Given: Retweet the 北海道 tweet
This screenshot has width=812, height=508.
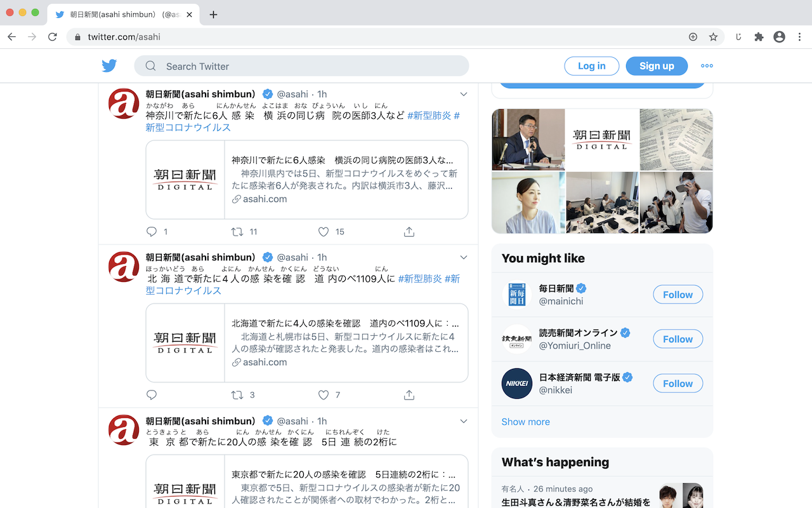Looking at the screenshot, I should tap(237, 395).
